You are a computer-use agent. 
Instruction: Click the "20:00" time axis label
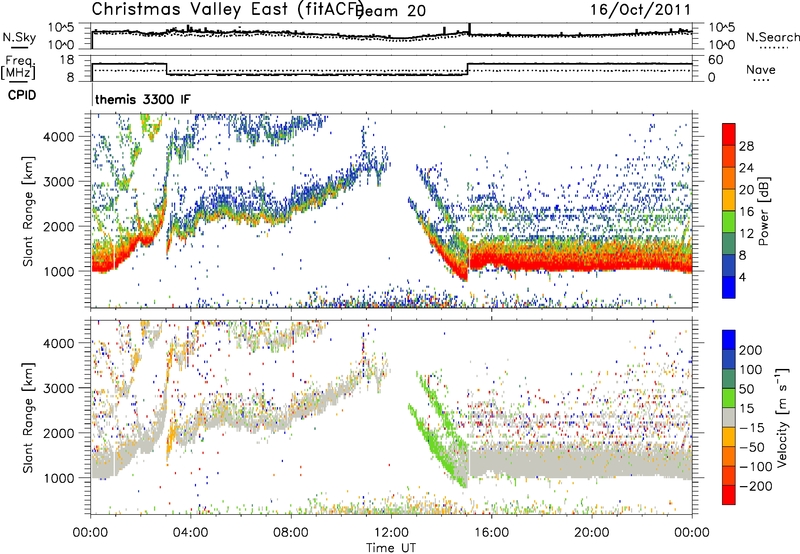point(592,533)
